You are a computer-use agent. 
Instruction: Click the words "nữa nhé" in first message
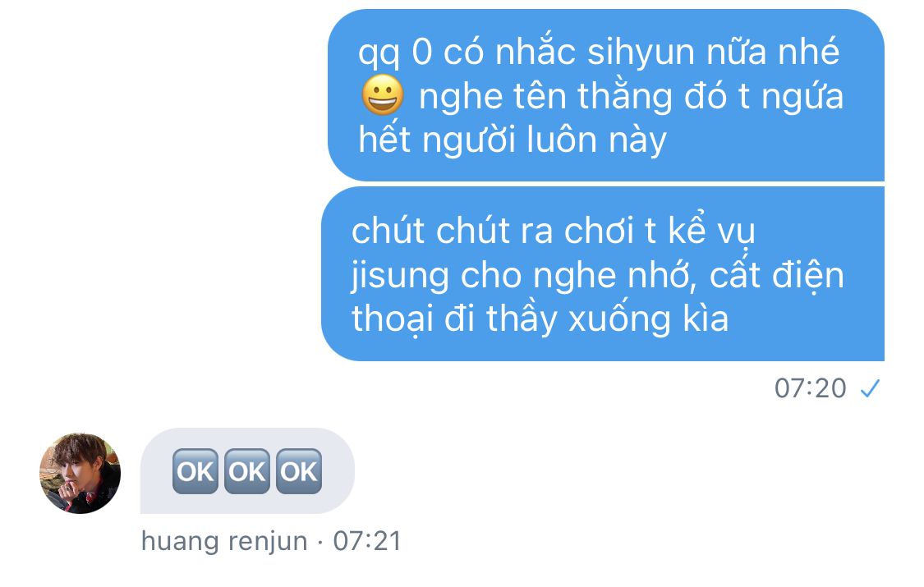click(773, 51)
